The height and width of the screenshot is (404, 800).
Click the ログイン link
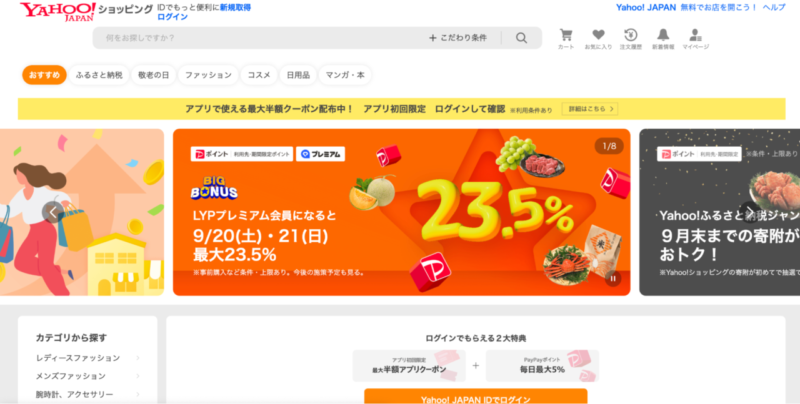tap(172, 17)
